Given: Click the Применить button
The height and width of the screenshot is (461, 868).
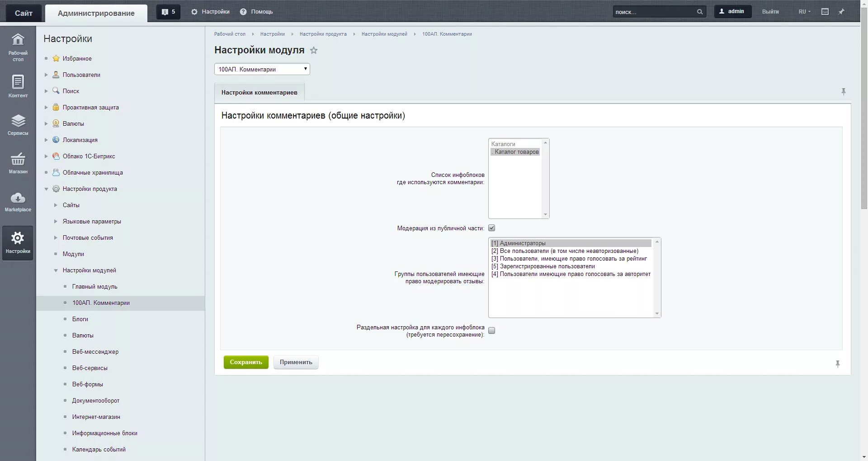Looking at the screenshot, I should pyautogui.click(x=296, y=362).
